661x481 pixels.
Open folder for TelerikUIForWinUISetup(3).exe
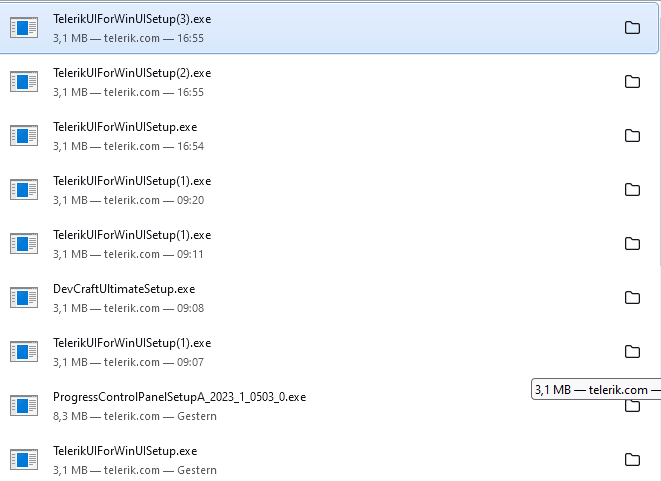pos(632,28)
